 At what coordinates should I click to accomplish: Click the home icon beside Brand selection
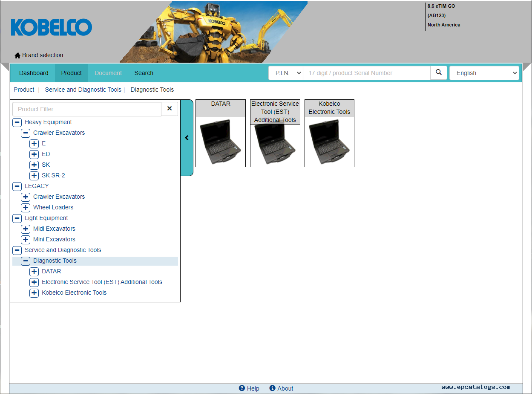click(x=17, y=55)
